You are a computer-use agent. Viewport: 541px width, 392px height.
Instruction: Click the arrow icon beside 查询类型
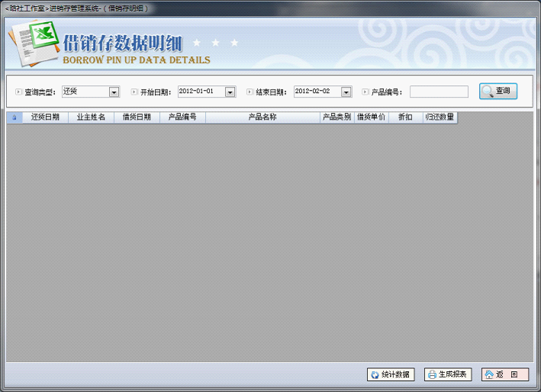point(18,92)
